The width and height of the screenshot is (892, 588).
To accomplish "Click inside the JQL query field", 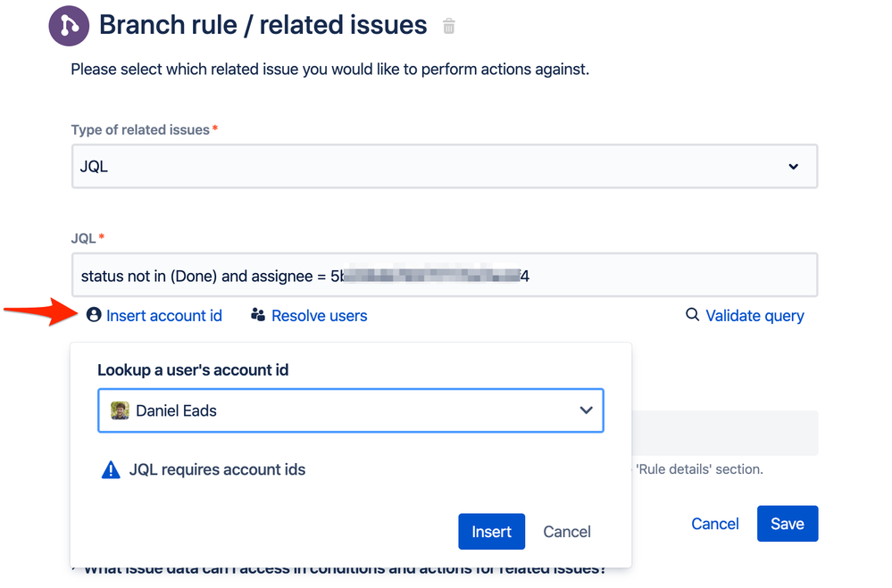I will tap(445, 275).
